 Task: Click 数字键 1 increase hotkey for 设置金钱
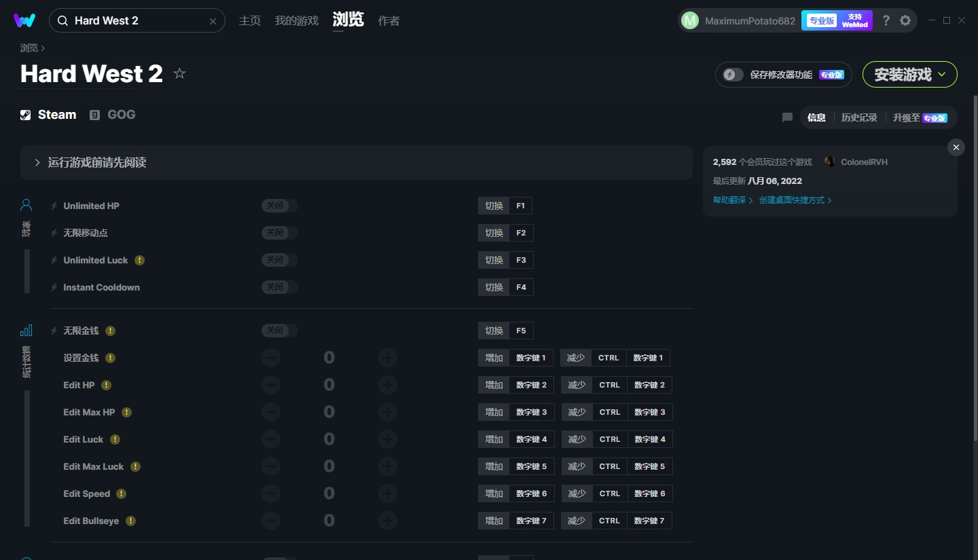pos(531,358)
